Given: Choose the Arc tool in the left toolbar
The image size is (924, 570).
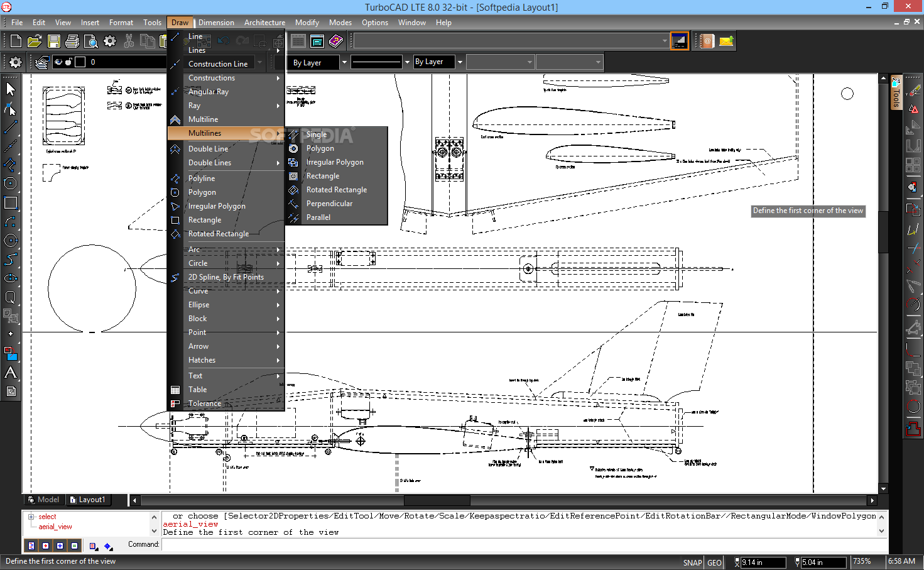Looking at the screenshot, I should pyautogui.click(x=10, y=221).
